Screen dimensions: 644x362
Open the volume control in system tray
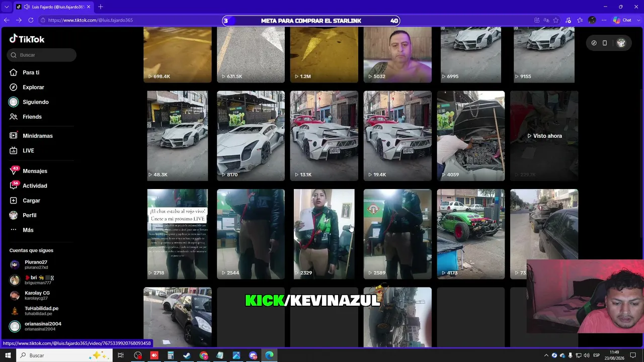(587, 355)
